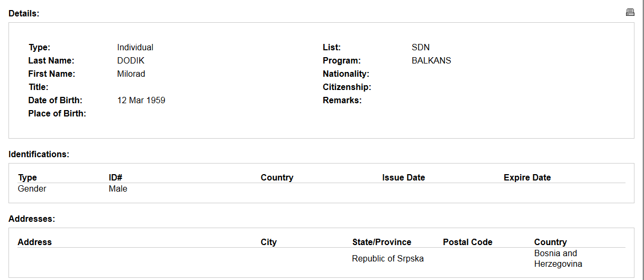Click the City column header

(268, 242)
